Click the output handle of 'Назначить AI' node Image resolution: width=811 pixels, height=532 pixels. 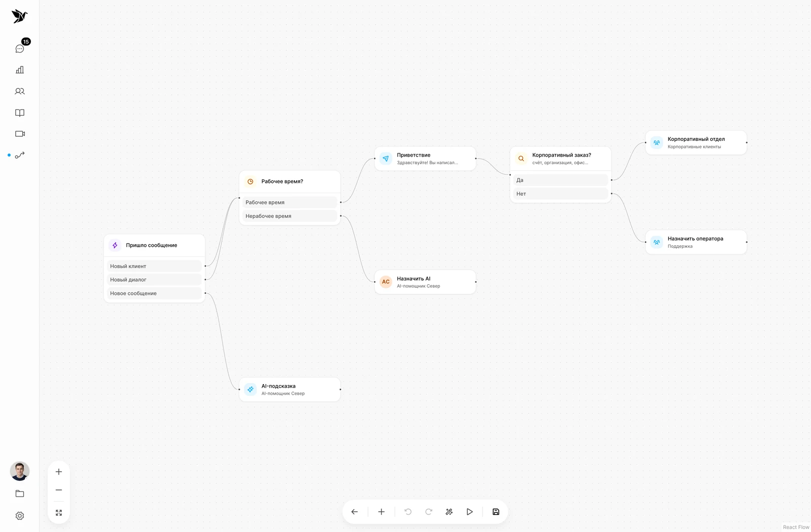coord(475,282)
